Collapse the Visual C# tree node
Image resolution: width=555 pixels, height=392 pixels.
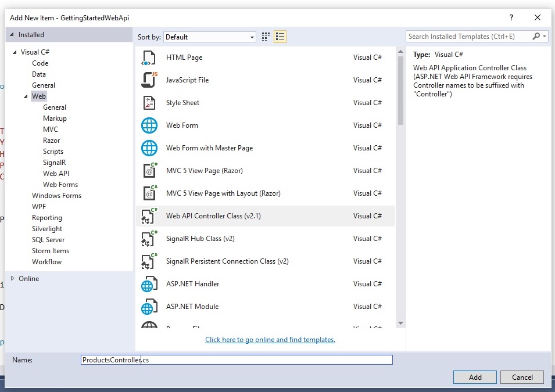point(15,52)
